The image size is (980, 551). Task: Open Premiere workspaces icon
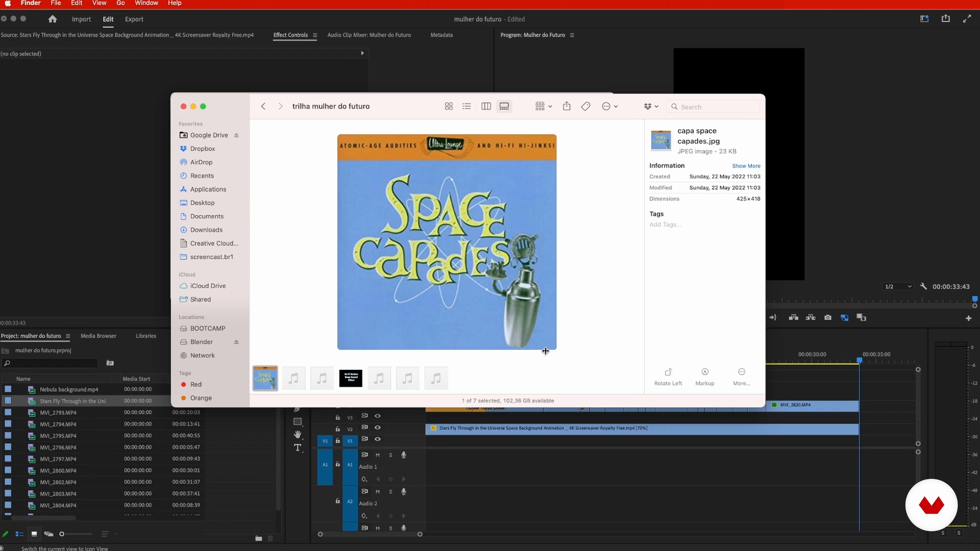click(924, 19)
